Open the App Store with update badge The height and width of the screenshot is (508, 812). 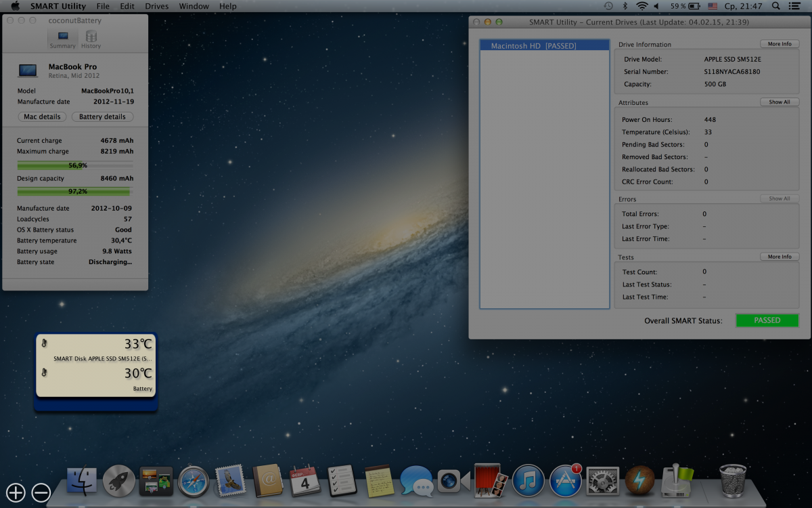tap(566, 482)
